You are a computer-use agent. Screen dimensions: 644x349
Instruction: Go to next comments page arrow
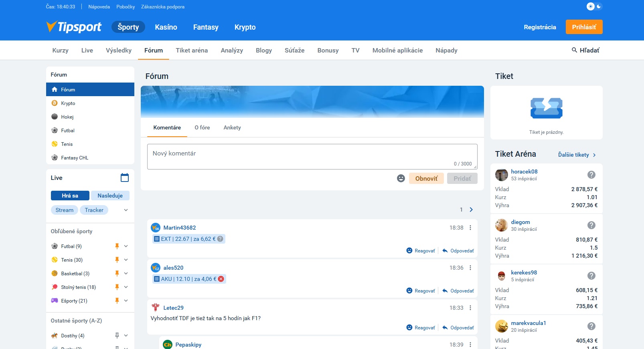(x=471, y=210)
